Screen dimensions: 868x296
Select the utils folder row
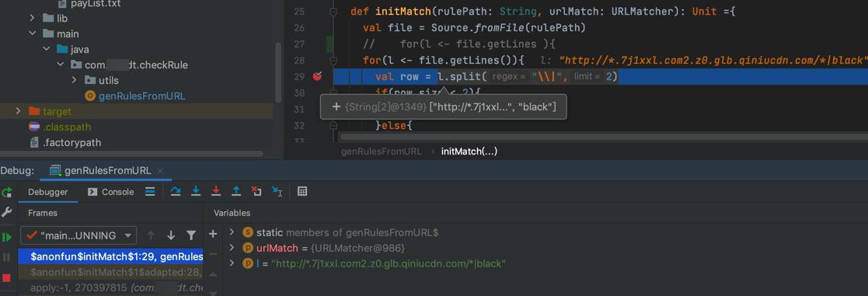(x=136, y=80)
